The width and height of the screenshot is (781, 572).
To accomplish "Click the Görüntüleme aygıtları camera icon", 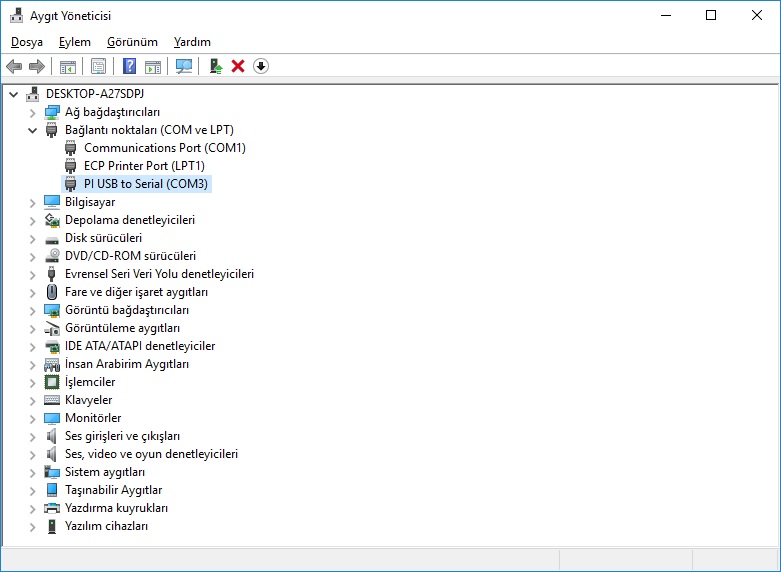I will pos(52,328).
